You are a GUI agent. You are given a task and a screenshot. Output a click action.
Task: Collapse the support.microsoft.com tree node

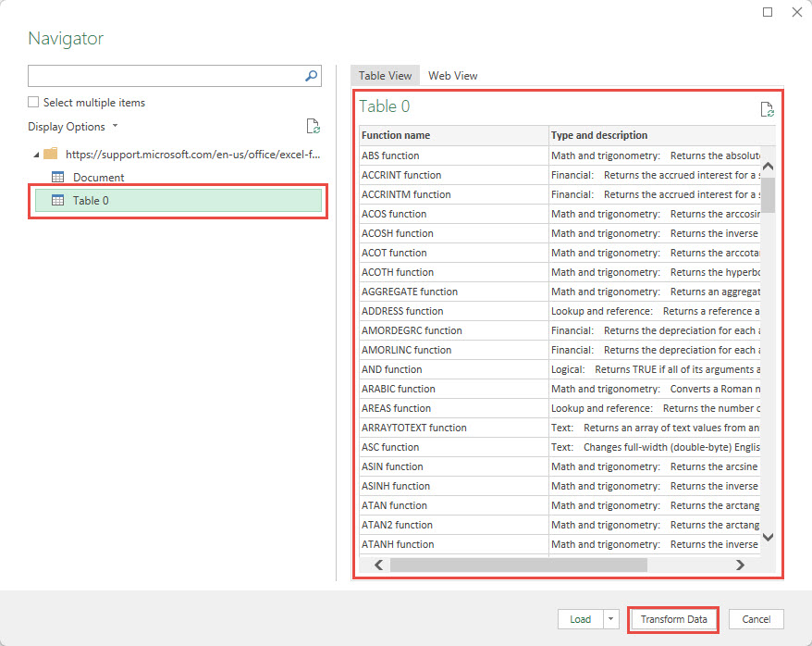[x=35, y=154]
